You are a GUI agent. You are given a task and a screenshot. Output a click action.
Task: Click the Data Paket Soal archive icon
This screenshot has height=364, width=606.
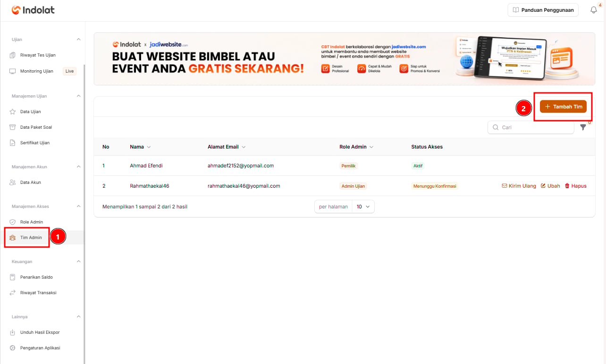click(x=13, y=127)
